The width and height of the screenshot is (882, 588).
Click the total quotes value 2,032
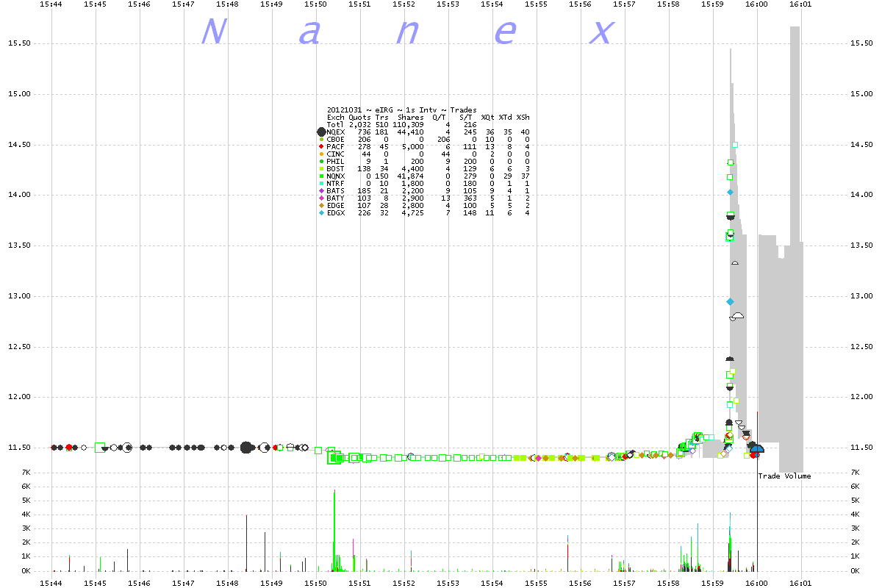tap(359, 125)
